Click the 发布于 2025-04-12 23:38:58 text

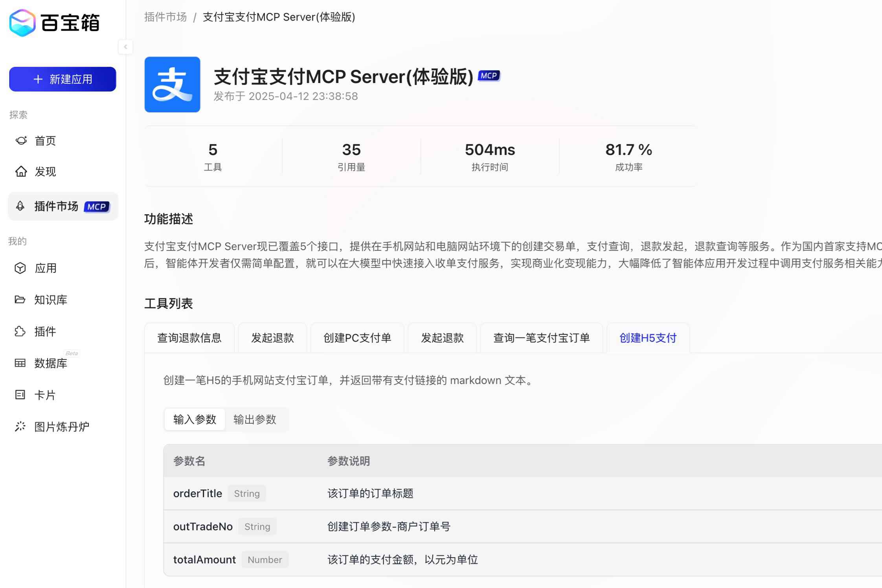tap(286, 96)
